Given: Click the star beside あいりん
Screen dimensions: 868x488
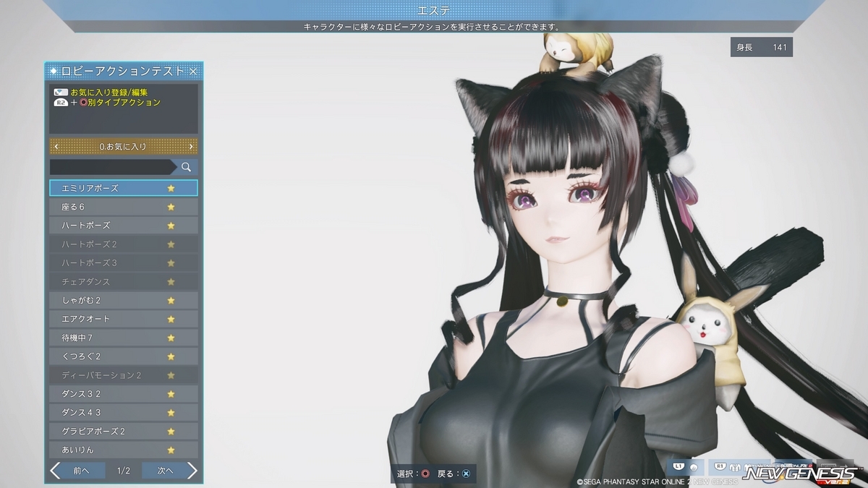Looking at the screenshot, I should pyautogui.click(x=171, y=450).
